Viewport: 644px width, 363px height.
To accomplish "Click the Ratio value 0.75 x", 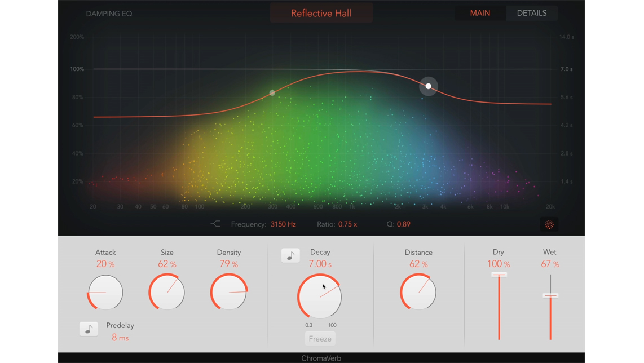I will pyautogui.click(x=347, y=224).
